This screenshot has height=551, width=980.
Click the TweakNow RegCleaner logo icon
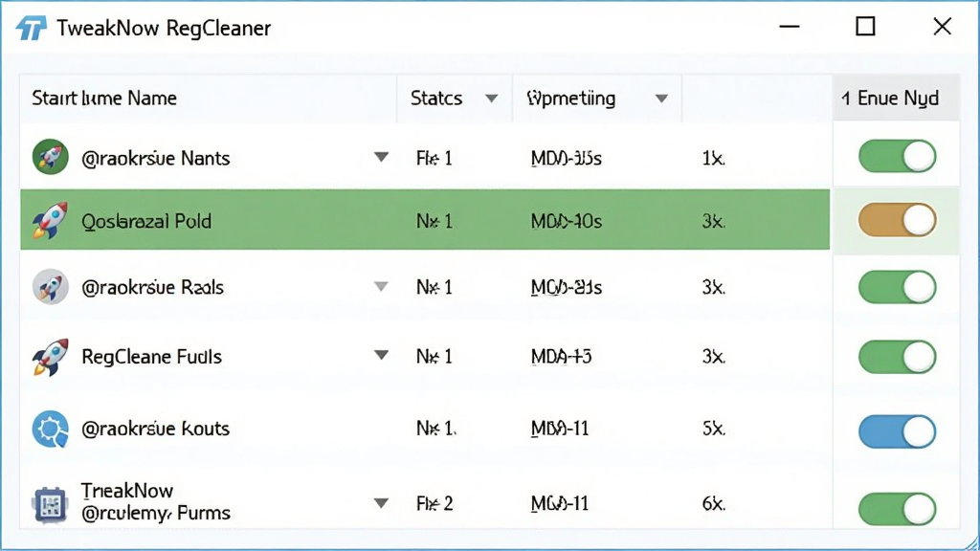32,28
